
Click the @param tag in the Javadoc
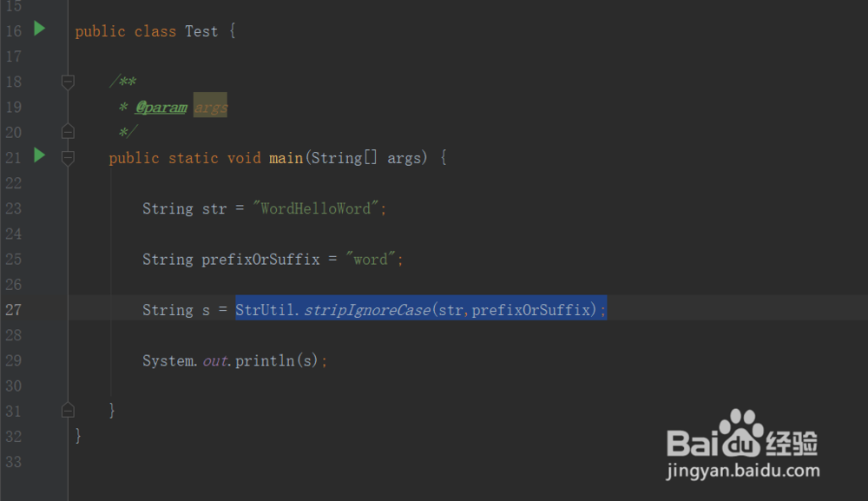(x=161, y=108)
